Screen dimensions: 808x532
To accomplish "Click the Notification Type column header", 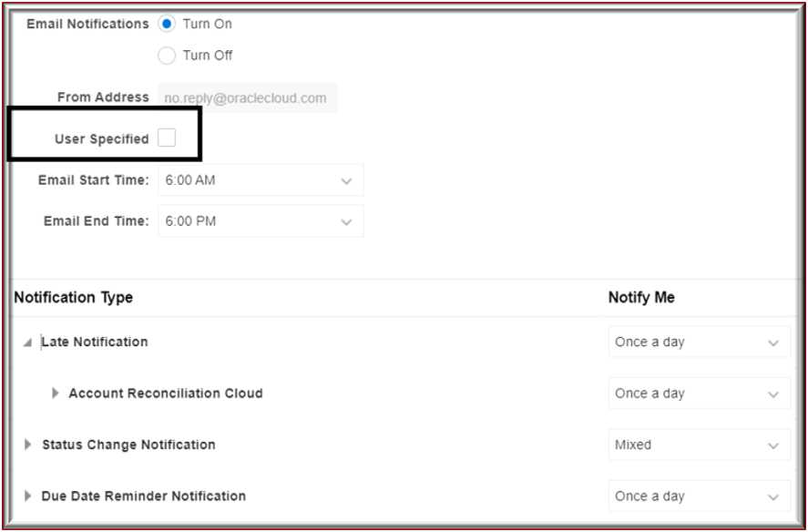I will click(x=73, y=298).
